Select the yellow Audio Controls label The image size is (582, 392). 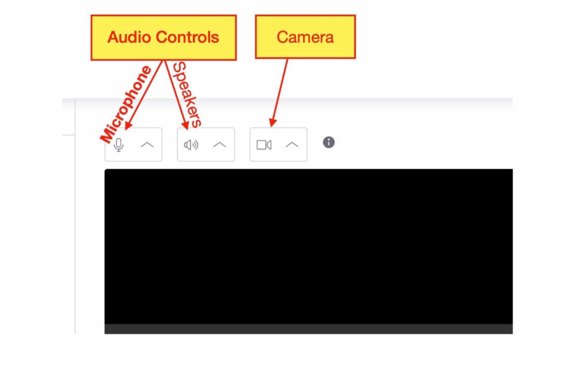163,37
